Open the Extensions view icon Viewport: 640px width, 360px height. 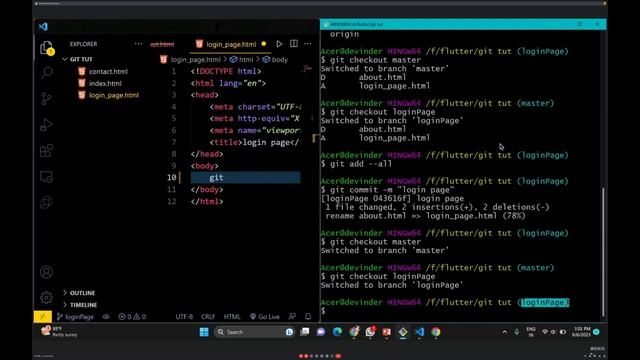[47, 151]
